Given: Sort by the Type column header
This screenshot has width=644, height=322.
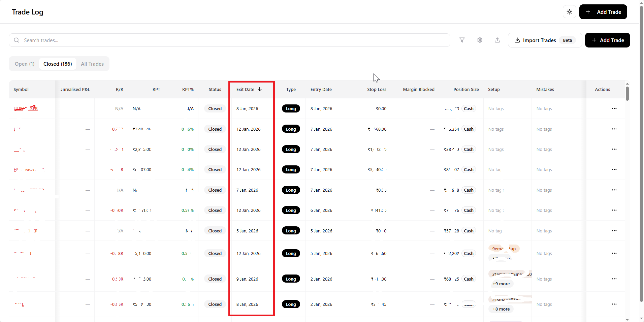Looking at the screenshot, I should pos(291,89).
